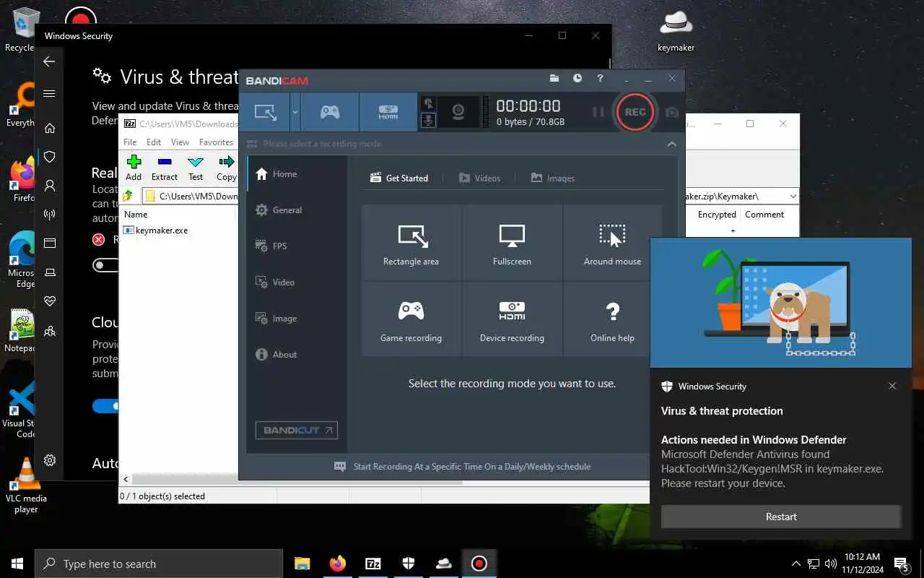The image size is (924, 578).
Task: Choose Around mouse recording tile
Action: (x=612, y=243)
